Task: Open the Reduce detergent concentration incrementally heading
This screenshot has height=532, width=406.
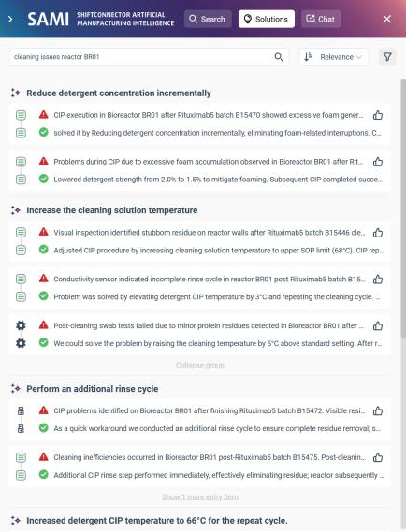Action: click(119, 93)
